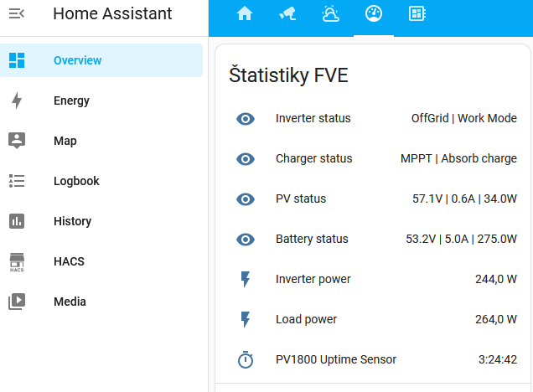Open Overview in the sidebar
This screenshot has width=533, height=392.
click(x=77, y=60)
